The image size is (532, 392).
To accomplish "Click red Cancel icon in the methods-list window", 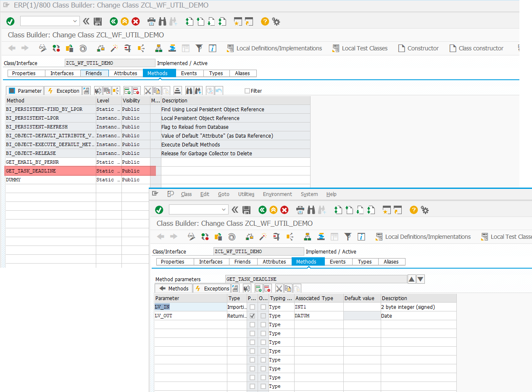I will (x=136, y=21).
